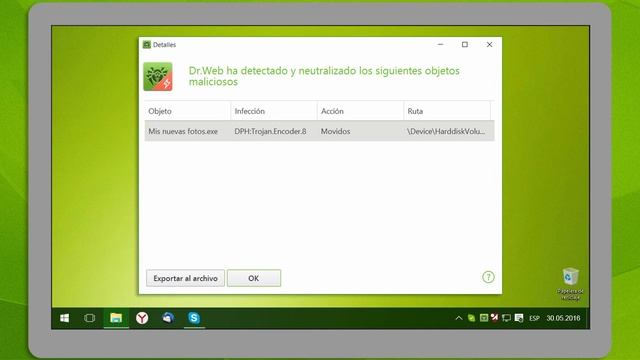640x360 pixels.
Task: Open the Windows Start menu
Action: [x=64, y=318]
